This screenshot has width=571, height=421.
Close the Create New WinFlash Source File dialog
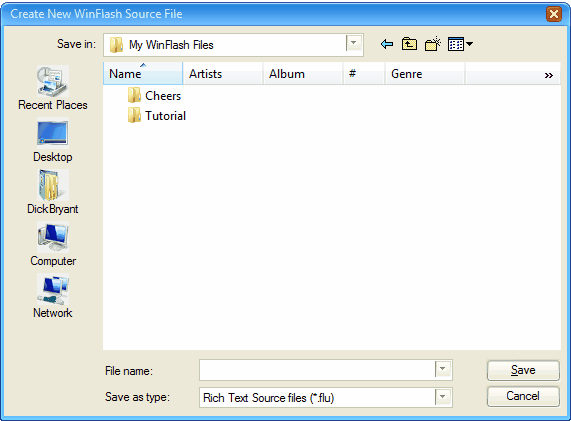pos(554,14)
